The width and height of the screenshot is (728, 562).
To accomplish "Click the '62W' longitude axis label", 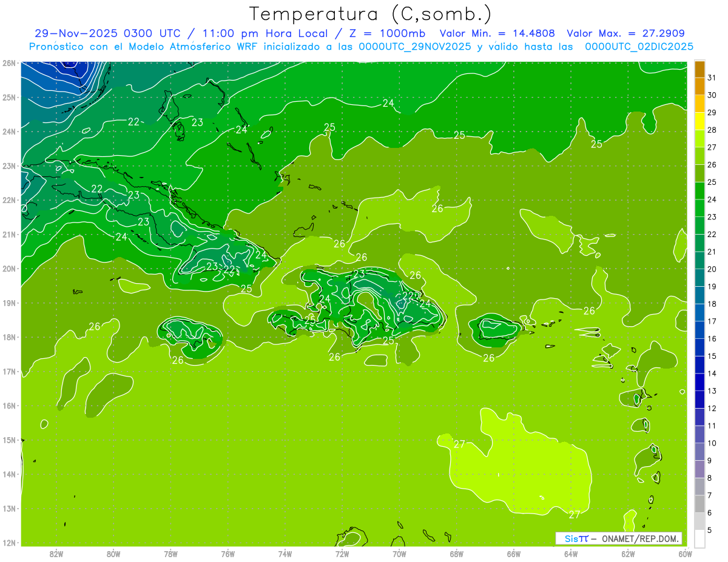I will point(628,554).
